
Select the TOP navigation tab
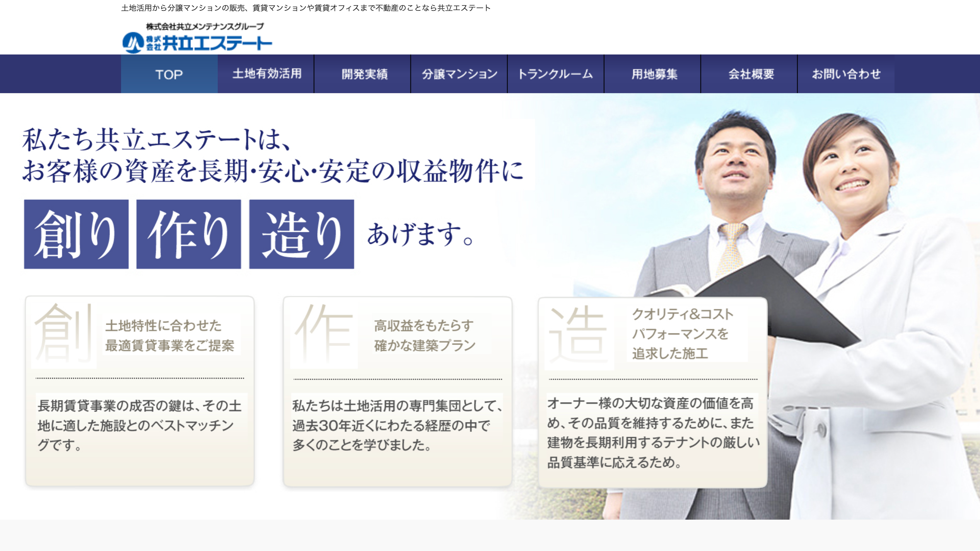[x=169, y=74]
